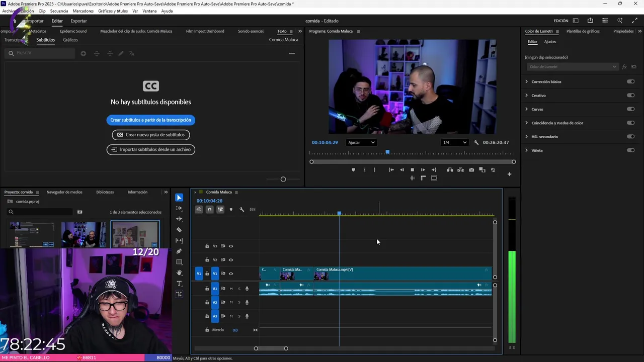Open the Secuencia menu
The image size is (644, 362).
tap(59, 11)
